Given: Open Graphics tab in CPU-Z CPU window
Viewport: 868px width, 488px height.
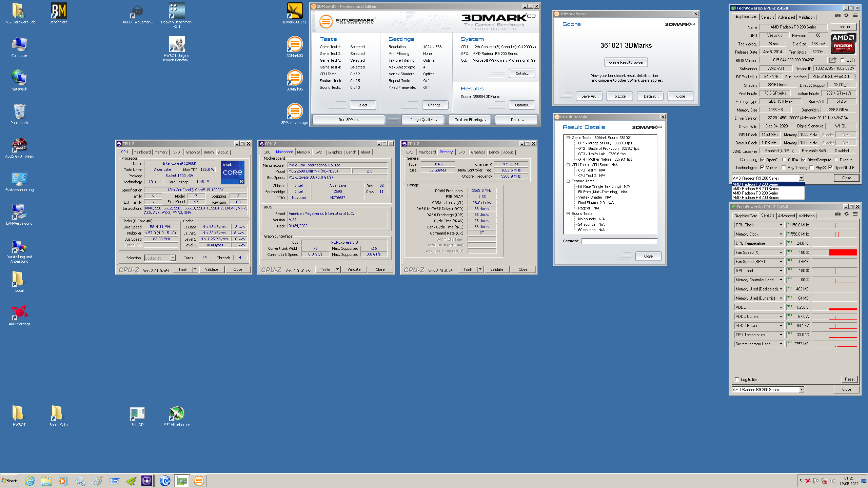Looking at the screenshot, I should point(193,152).
